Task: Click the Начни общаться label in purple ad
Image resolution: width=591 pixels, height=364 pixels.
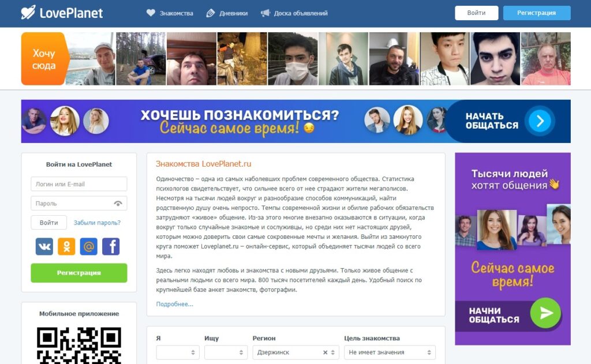Action: click(x=494, y=315)
